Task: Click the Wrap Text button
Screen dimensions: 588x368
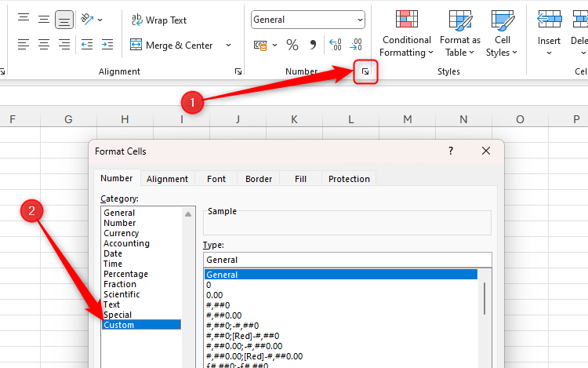Action: pyautogui.click(x=159, y=20)
